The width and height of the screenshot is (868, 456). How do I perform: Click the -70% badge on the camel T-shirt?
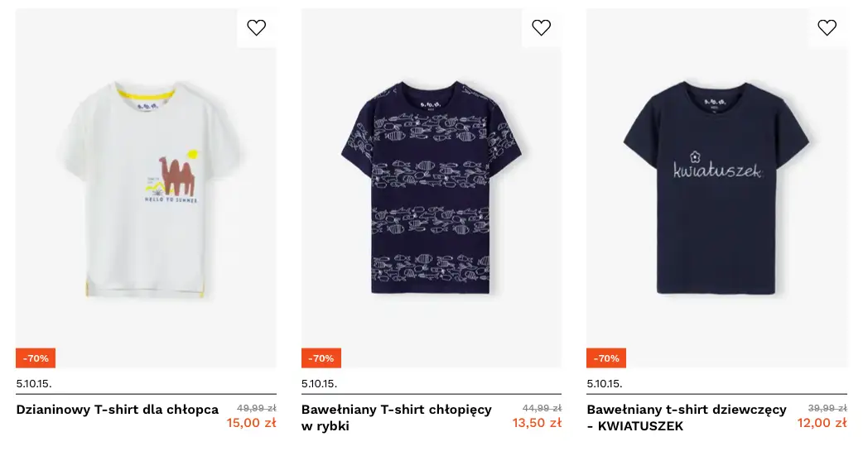click(36, 358)
